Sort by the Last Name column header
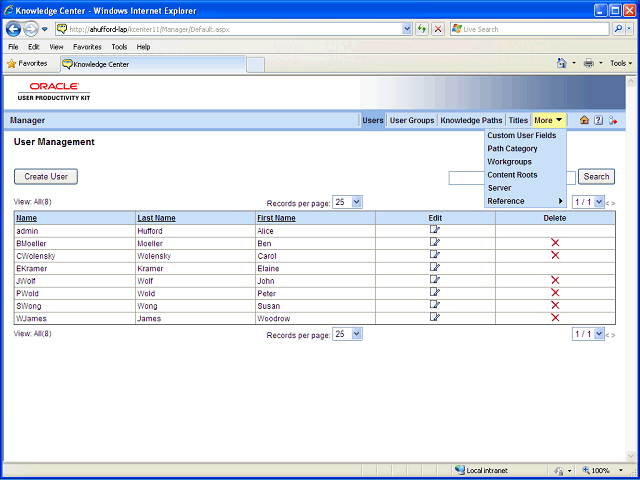The height and width of the screenshot is (480, 640). point(156,218)
